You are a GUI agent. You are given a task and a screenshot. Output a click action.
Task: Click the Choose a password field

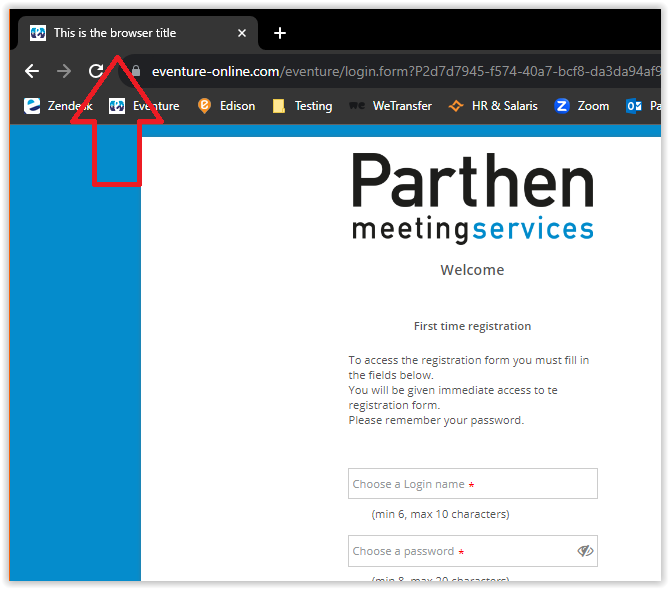(x=460, y=551)
